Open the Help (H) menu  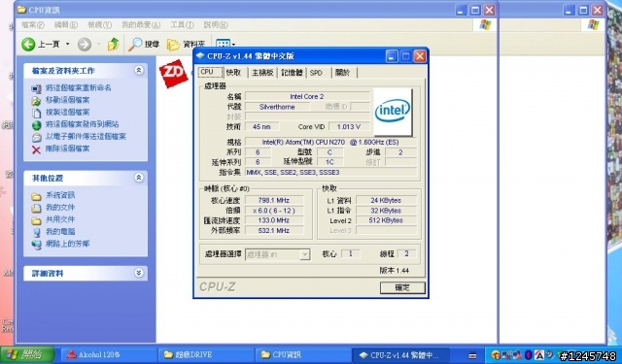click(216, 25)
